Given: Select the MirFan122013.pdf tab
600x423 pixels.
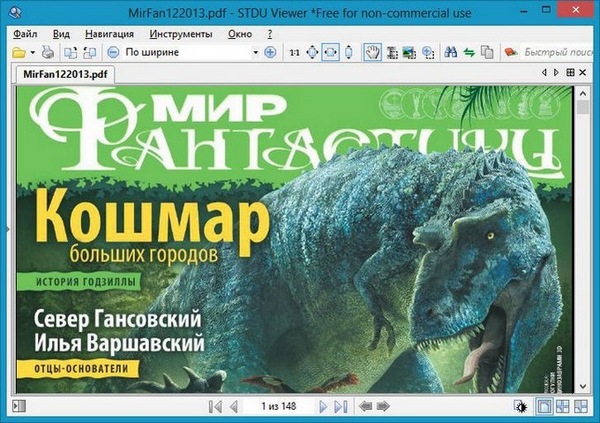Looking at the screenshot, I should [x=65, y=74].
